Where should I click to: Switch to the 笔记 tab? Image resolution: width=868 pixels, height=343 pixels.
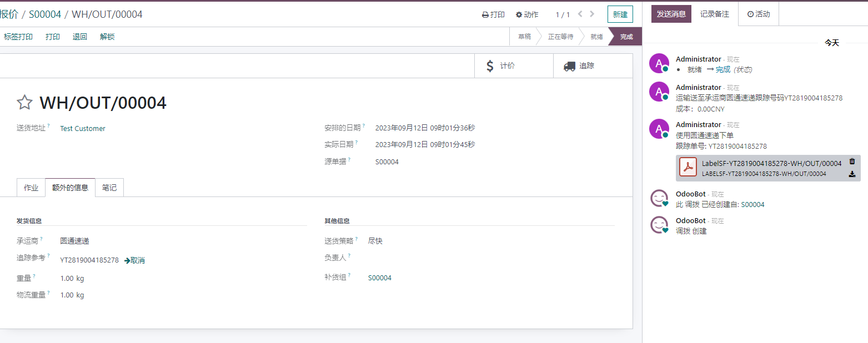click(x=109, y=188)
